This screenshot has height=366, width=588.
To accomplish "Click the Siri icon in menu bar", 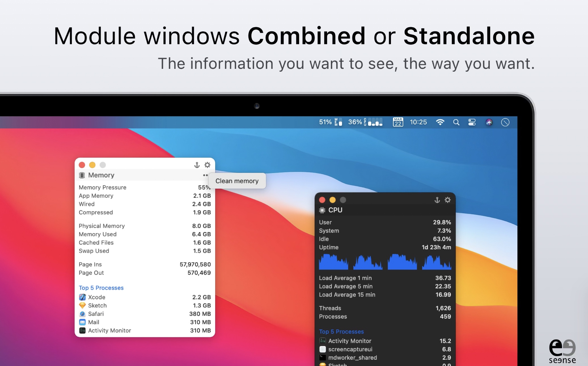I will tap(489, 122).
